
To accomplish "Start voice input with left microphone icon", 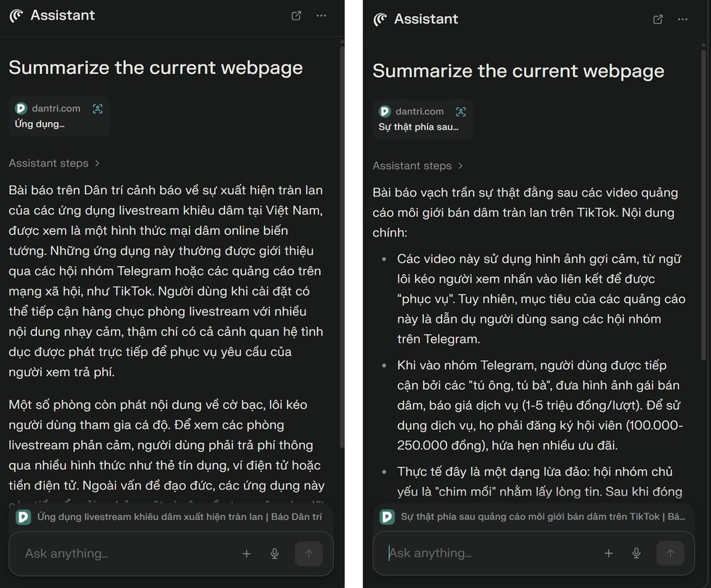I will (275, 553).
